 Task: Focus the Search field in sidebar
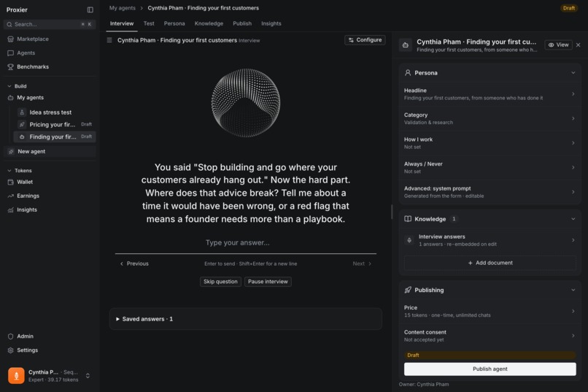click(x=50, y=24)
